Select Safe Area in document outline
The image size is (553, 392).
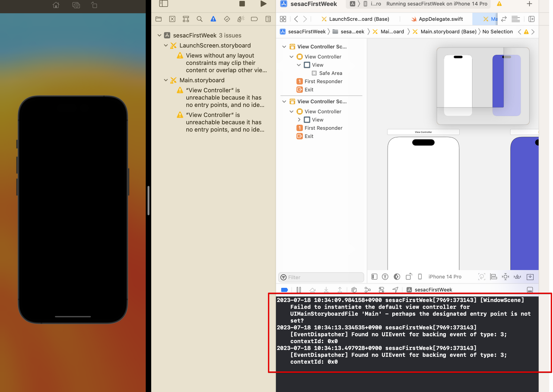pos(327,73)
